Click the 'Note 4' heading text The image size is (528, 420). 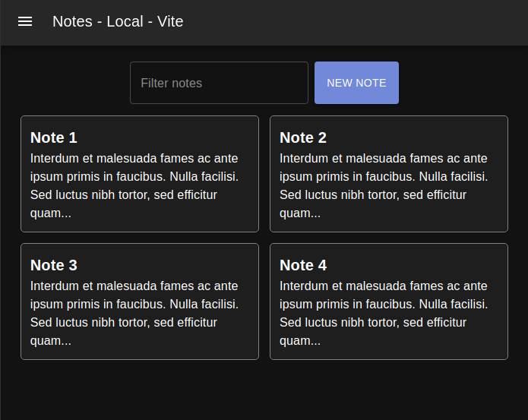(303, 265)
